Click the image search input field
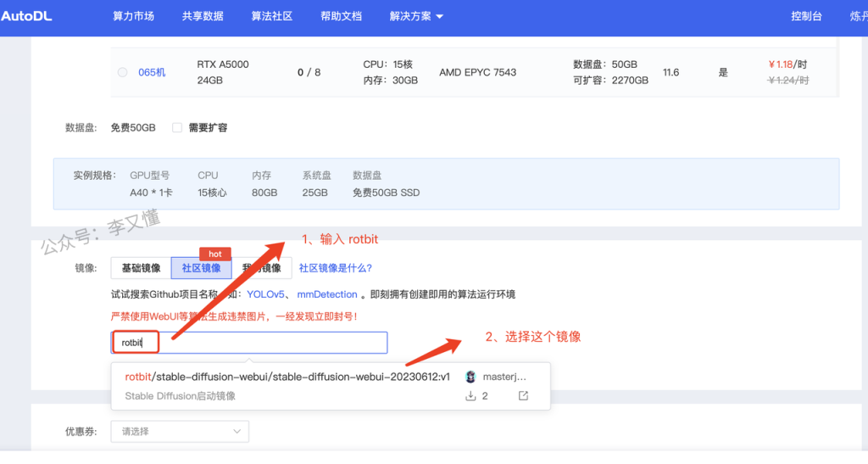 (x=271, y=343)
